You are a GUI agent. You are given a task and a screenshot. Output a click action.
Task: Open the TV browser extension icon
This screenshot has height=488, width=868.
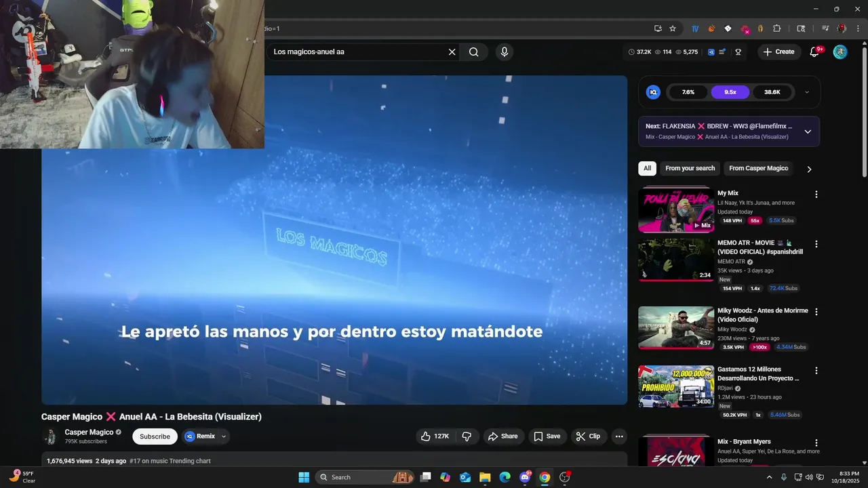pos(695,28)
